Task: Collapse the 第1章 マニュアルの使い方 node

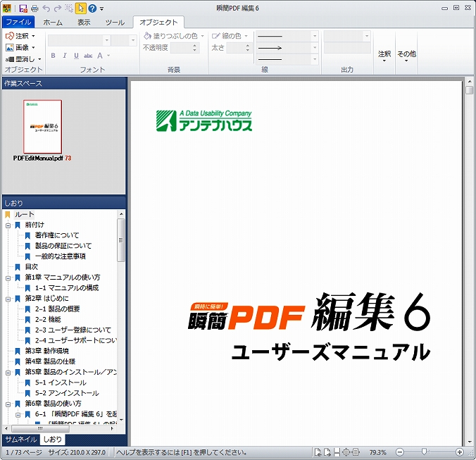Action: [x=8, y=278]
